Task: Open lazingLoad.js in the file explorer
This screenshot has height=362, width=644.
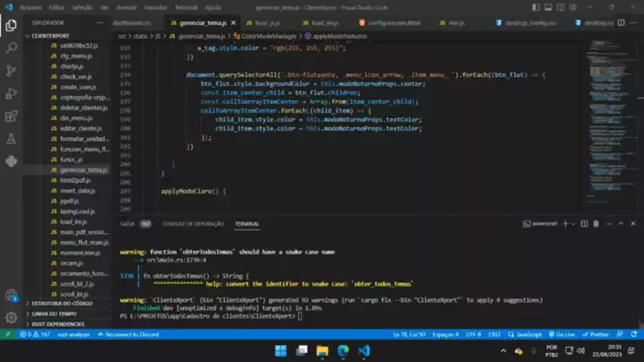Action: pos(77,211)
